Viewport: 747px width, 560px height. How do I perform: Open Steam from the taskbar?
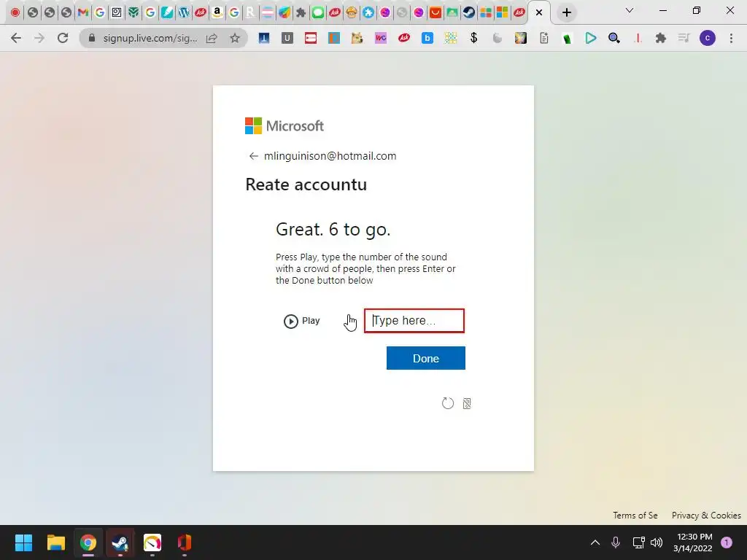(120, 542)
